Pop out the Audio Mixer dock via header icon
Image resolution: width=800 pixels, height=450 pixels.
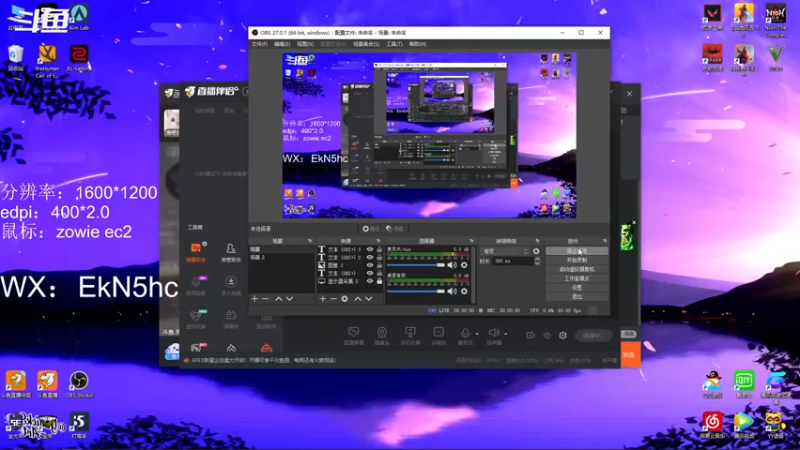click(471, 241)
